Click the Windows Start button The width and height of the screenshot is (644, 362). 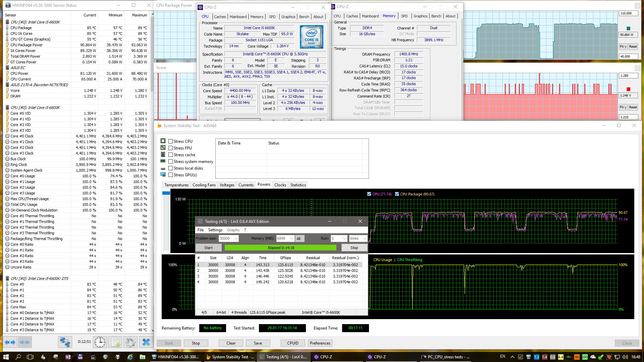pyautogui.click(x=6, y=357)
